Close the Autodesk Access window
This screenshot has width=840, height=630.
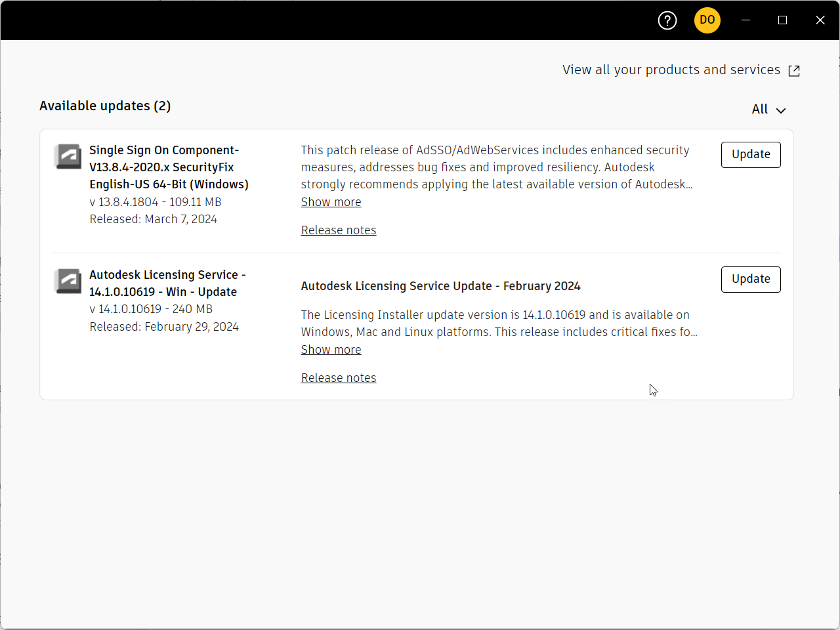coord(820,20)
